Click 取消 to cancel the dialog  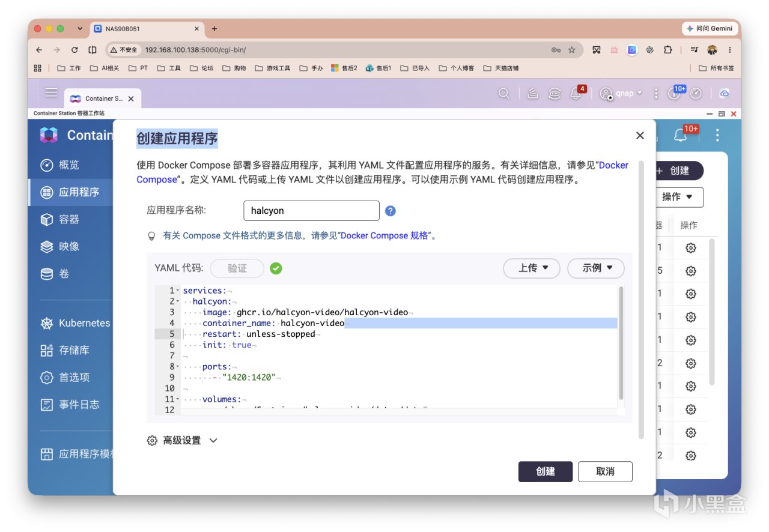coord(605,471)
